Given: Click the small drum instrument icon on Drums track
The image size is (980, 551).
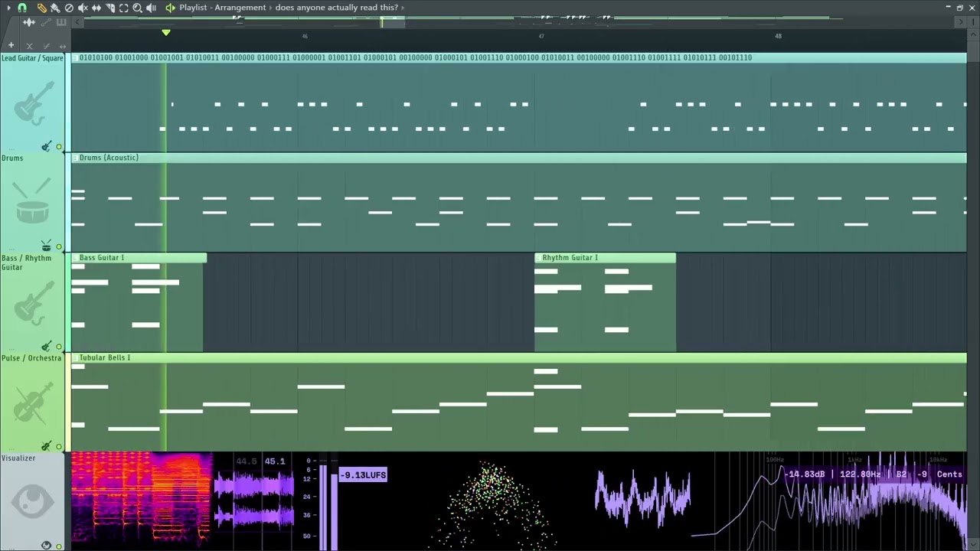Looking at the screenshot, I should click(46, 246).
